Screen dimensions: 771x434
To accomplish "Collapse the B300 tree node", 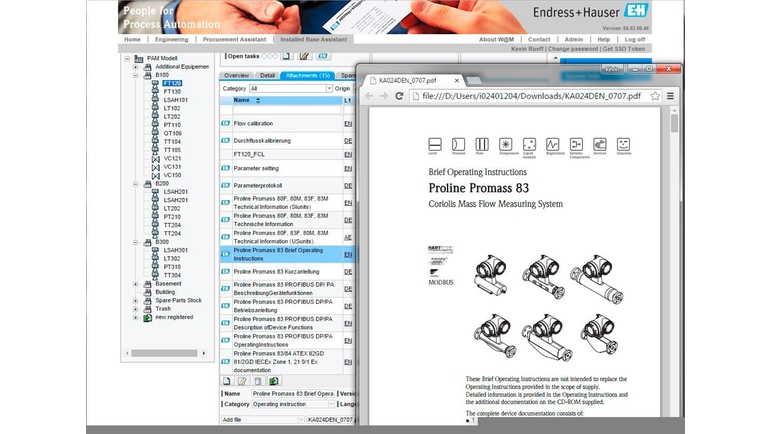I will 135,242.
